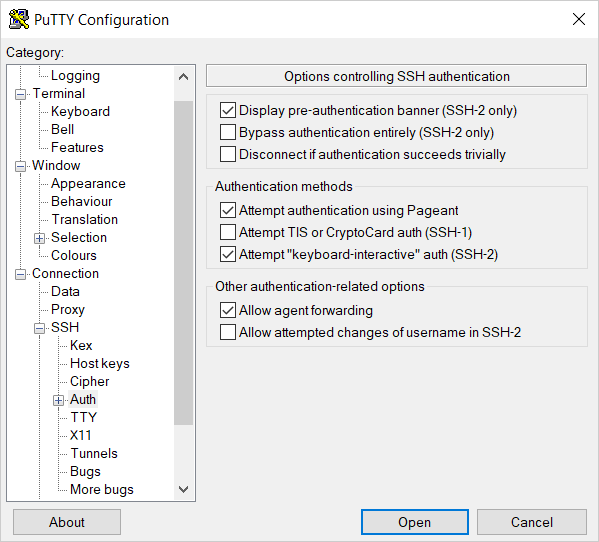Select the Selection category

coord(79,238)
